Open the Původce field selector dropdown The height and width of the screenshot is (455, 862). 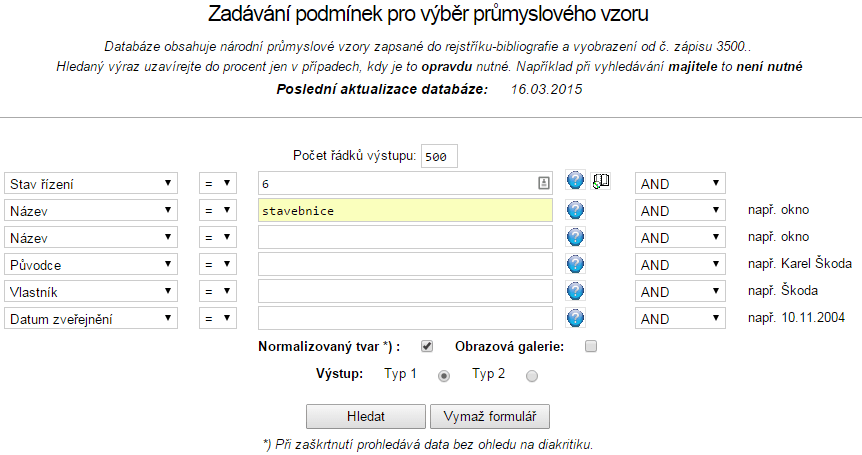pos(91,265)
